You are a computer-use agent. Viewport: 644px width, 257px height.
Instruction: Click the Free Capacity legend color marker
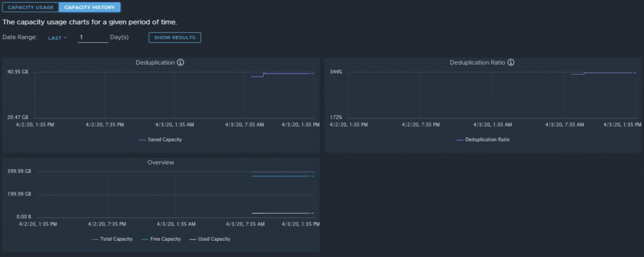(x=145, y=239)
